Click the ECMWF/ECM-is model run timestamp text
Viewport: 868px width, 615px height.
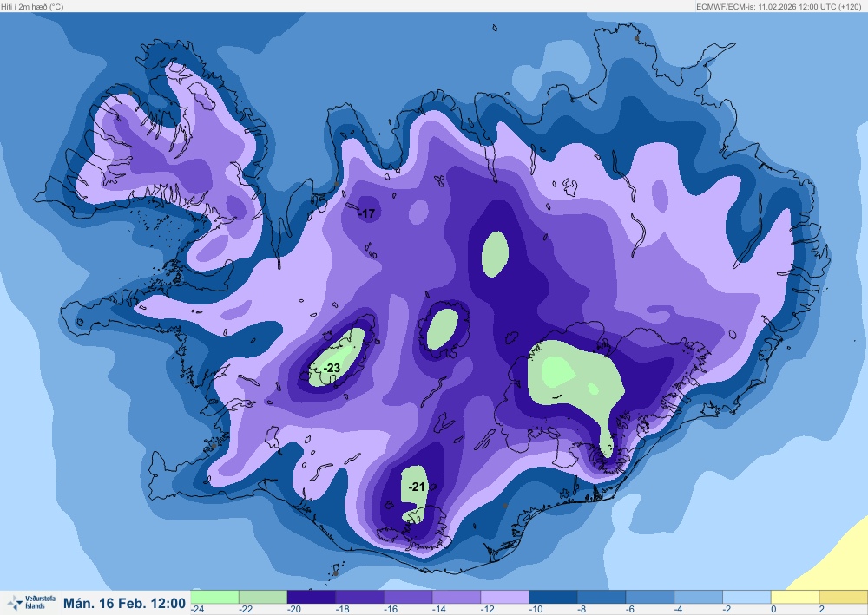coord(779,7)
